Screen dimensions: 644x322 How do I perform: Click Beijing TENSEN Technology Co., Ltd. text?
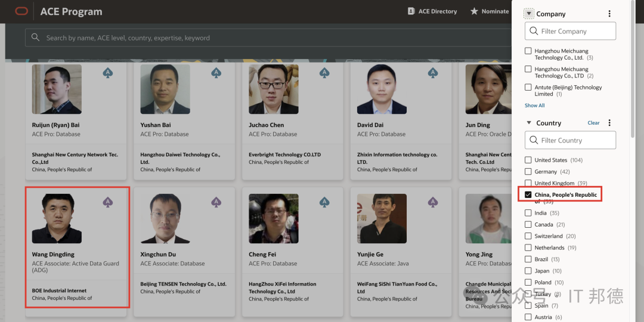(x=183, y=284)
